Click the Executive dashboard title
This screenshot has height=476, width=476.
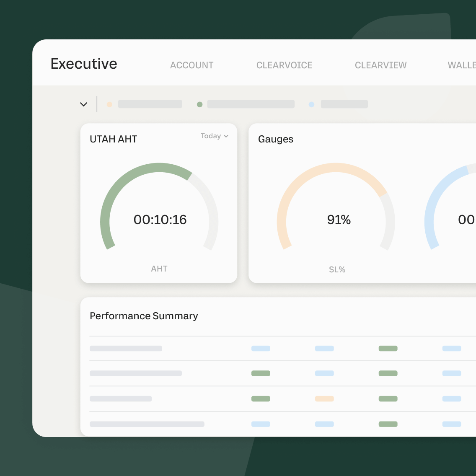83,64
